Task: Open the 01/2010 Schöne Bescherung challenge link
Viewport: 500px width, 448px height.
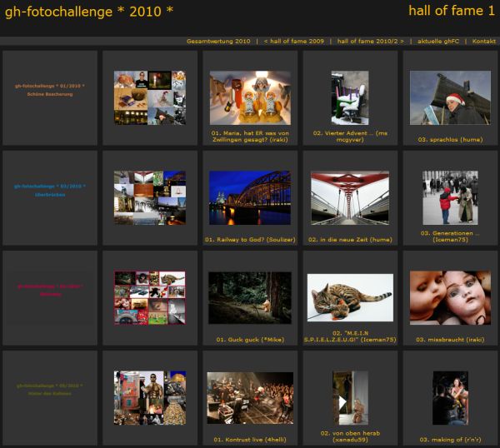Action: [x=50, y=90]
